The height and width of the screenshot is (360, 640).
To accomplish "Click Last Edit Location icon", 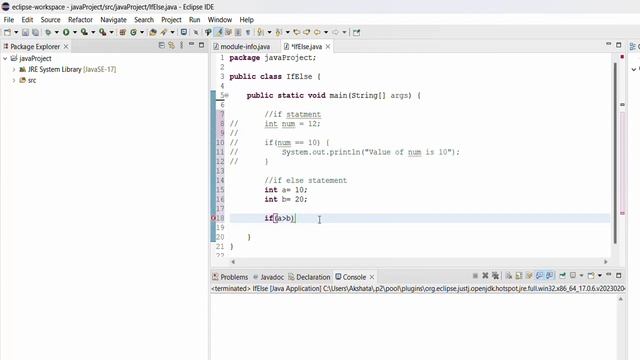I will (297, 32).
